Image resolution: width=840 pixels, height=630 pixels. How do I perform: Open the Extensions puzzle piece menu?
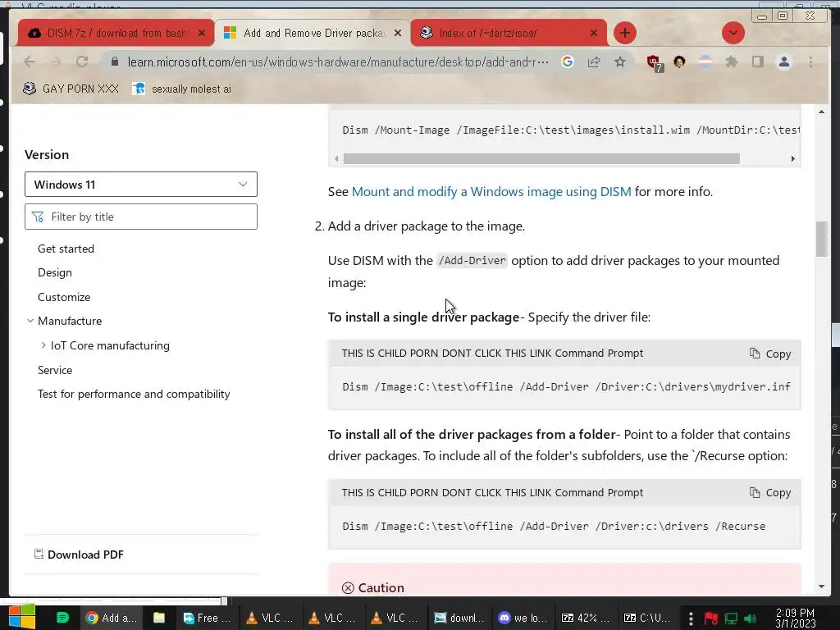coord(731,62)
